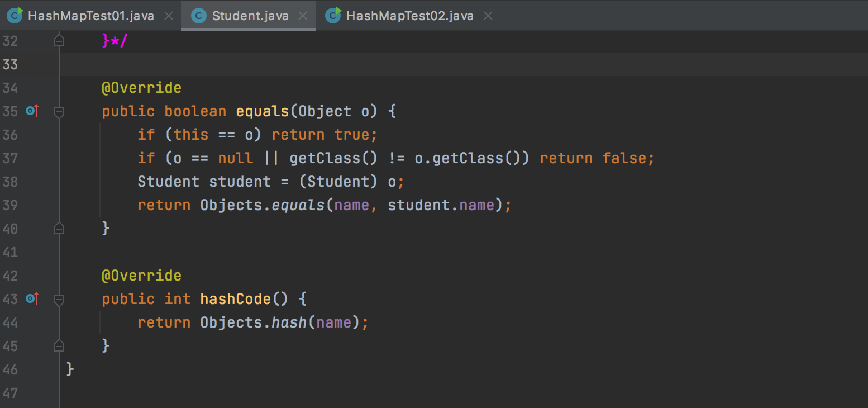The height and width of the screenshot is (408, 868).
Task: Click 'return false;' on line 37
Action: tap(598, 158)
